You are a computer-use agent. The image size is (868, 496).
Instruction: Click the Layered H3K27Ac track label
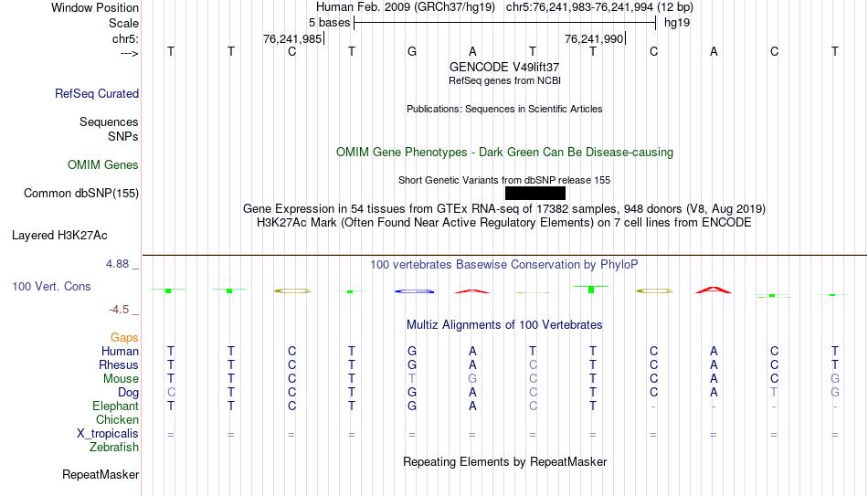(59, 236)
